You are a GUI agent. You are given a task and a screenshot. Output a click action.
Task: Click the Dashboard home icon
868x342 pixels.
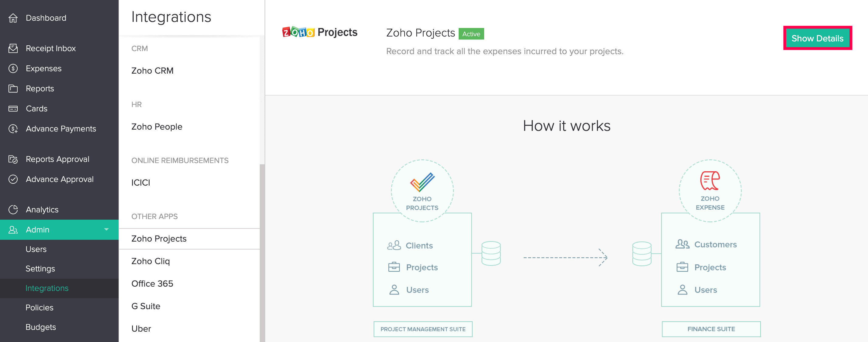click(x=13, y=18)
